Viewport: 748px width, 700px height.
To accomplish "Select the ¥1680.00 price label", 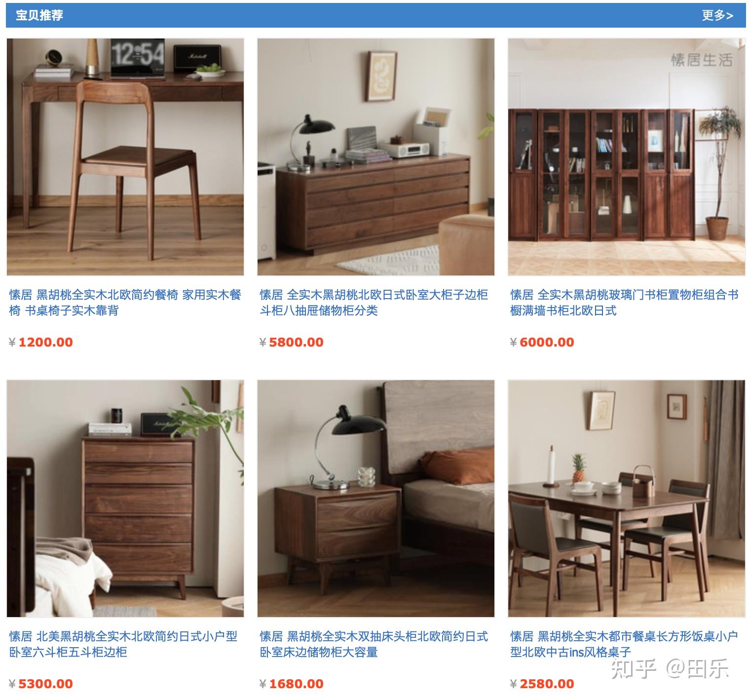I will coord(292,684).
